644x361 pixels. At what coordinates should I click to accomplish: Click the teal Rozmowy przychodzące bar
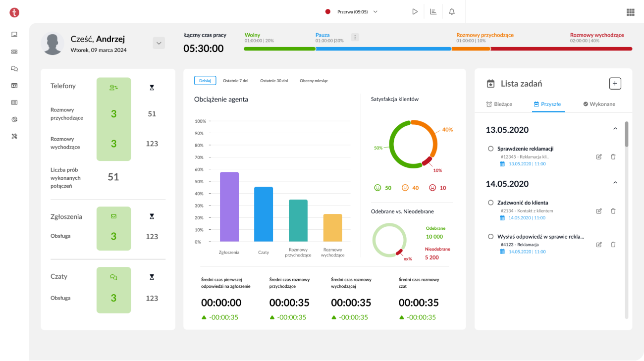[298, 221]
